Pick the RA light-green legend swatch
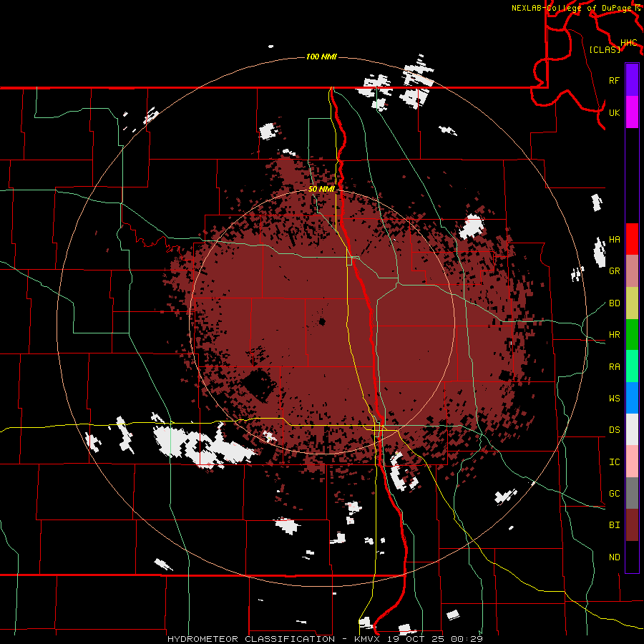Image resolution: width=644 pixels, height=644 pixels. (632, 366)
